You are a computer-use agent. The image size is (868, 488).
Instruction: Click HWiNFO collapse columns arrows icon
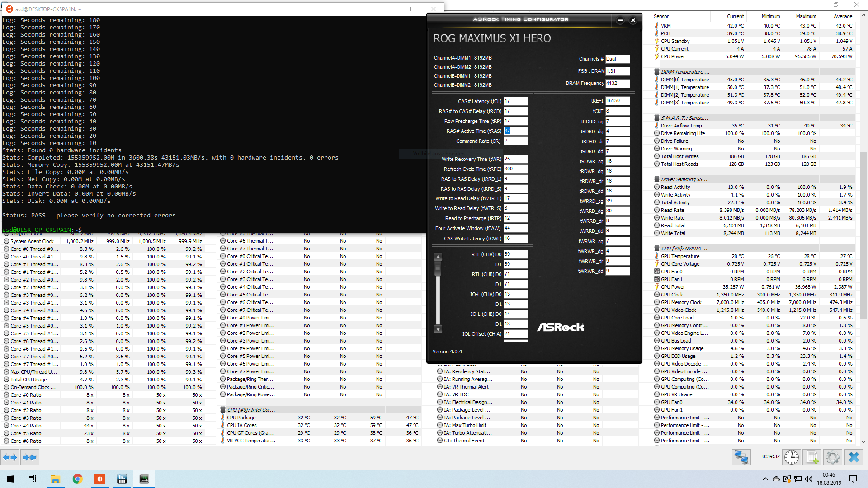pos(29,457)
